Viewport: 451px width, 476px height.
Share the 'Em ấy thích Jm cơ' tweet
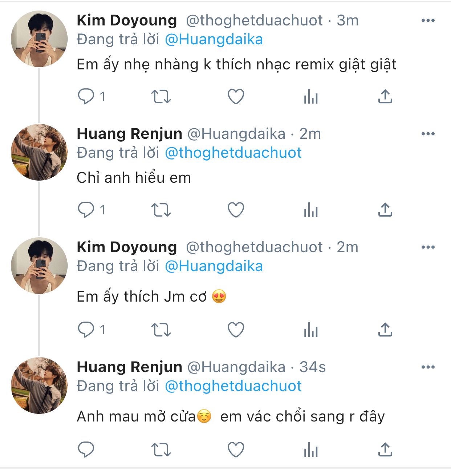coord(385,330)
